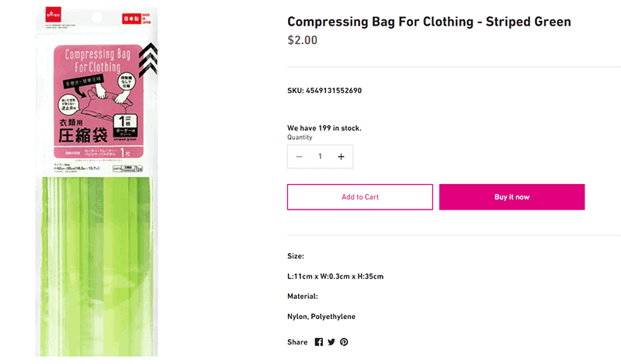Click the pink Buy it now button
The height and width of the screenshot is (364, 621).
[512, 197]
